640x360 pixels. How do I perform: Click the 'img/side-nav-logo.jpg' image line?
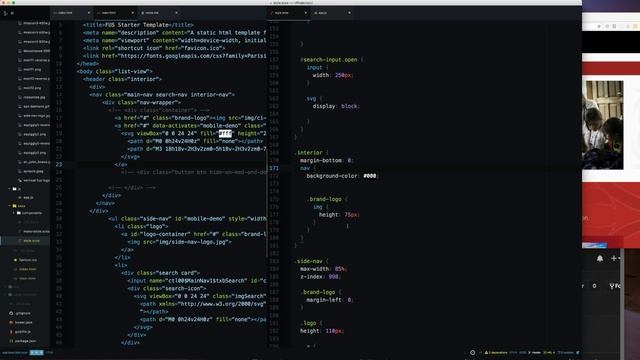point(180,242)
